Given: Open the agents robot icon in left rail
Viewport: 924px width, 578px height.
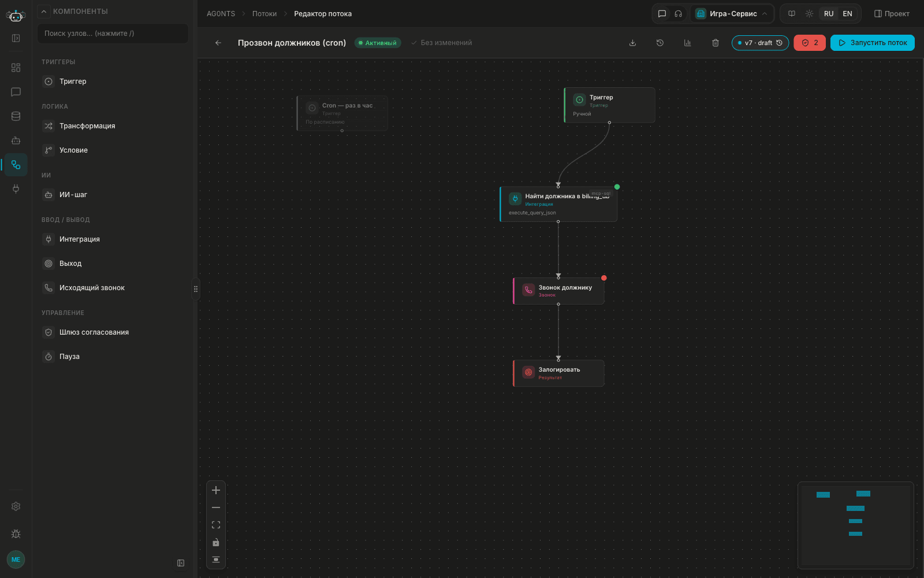Looking at the screenshot, I should coord(16,140).
